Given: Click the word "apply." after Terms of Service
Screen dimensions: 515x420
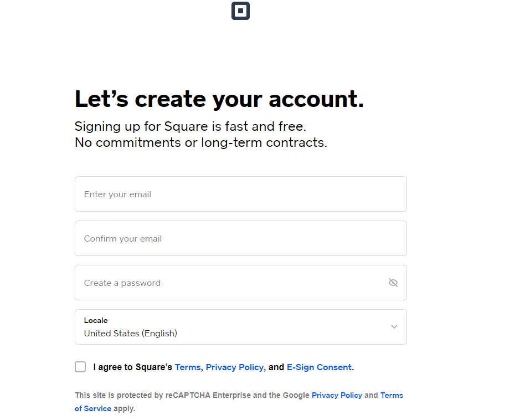Looking at the screenshot, I should [x=124, y=408].
